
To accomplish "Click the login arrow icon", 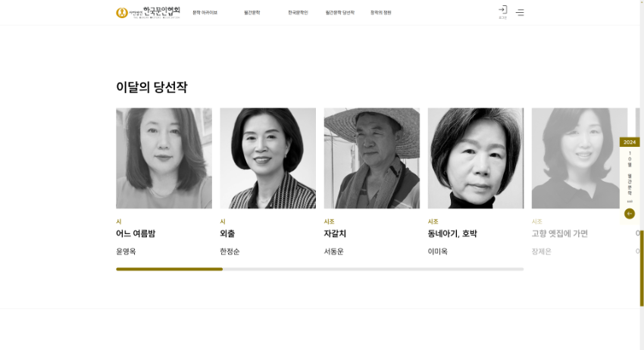I will point(503,9).
